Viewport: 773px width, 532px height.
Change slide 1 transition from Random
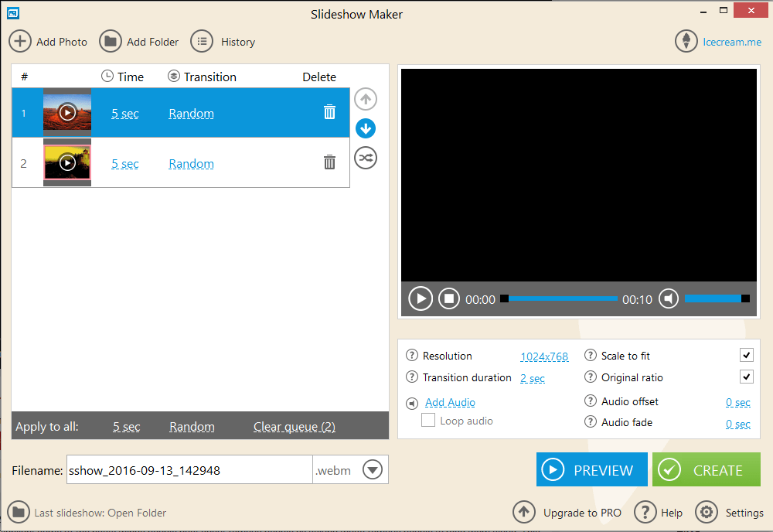(x=191, y=113)
